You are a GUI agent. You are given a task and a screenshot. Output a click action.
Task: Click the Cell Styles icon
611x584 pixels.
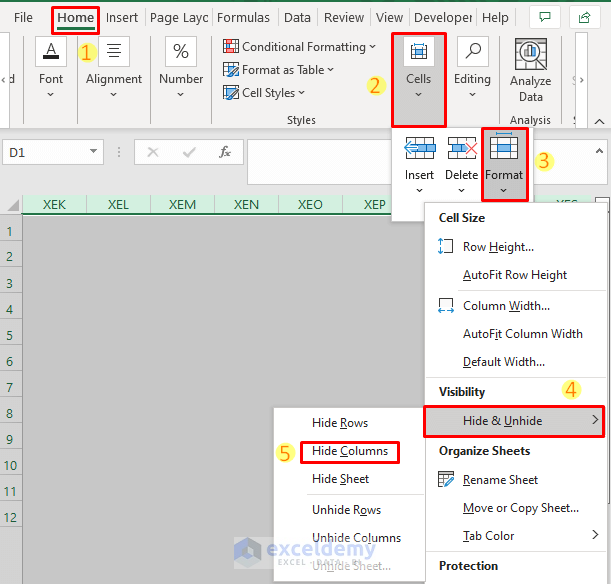point(231,93)
